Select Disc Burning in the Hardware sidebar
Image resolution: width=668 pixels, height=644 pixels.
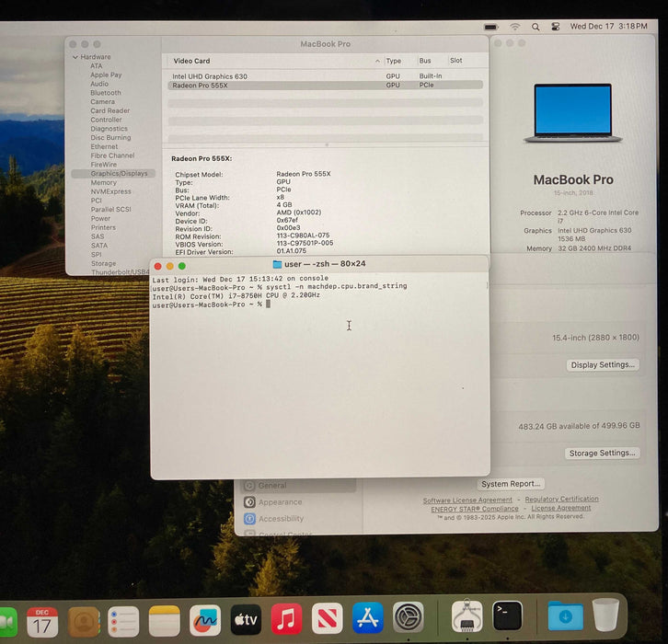[110, 138]
